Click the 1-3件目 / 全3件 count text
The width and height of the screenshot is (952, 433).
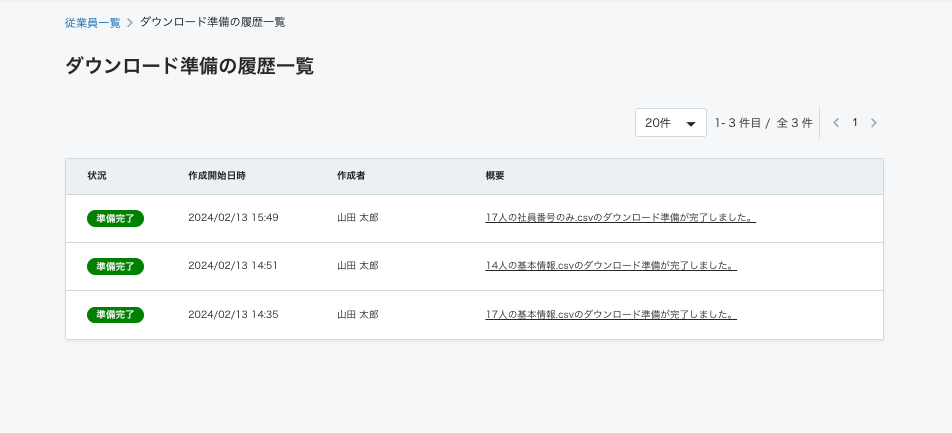(x=763, y=123)
